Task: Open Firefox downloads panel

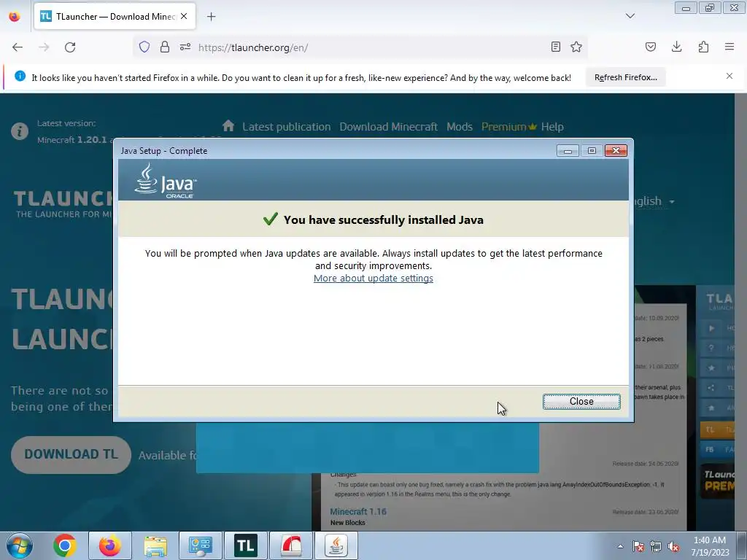Action: pos(676,47)
